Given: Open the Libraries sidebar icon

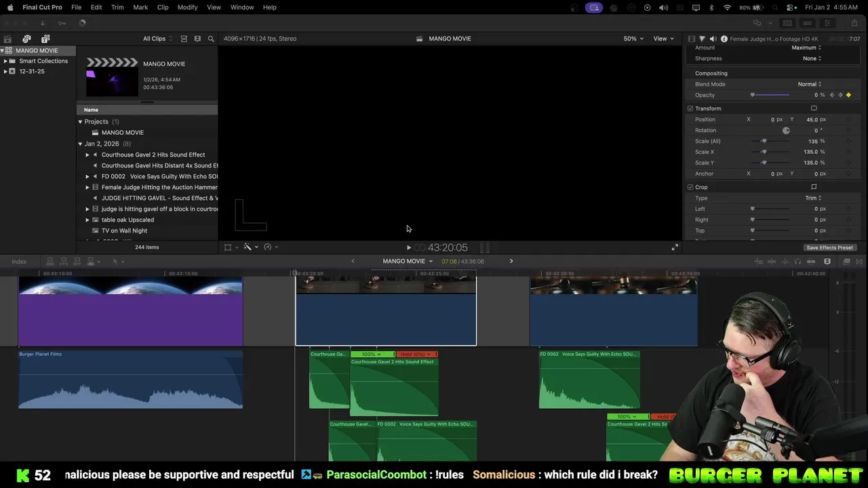Looking at the screenshot, I should click(7, 39).
